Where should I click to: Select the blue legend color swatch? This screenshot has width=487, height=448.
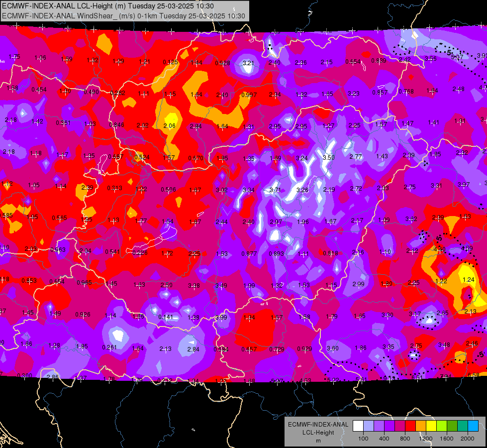click(x=473, y=426)
